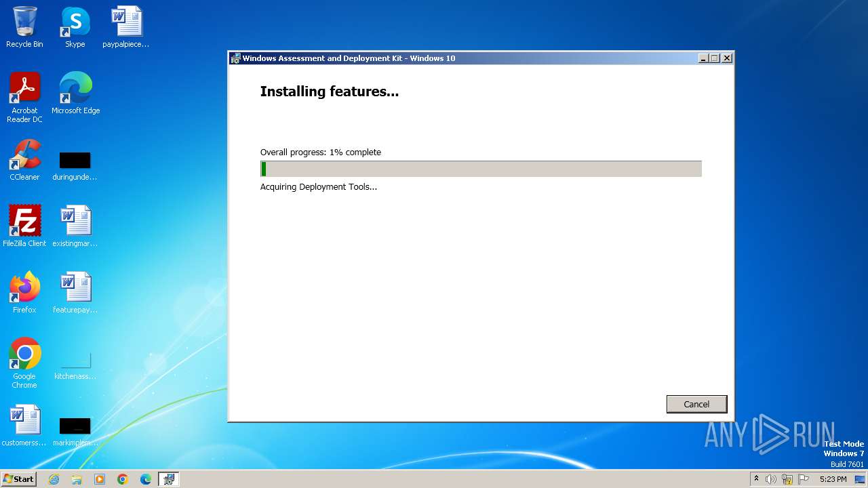Open FileZilla Client shortcut
The width and height of the screenshot is (868, 488).
pyautogui.click(x=24, y=226)
